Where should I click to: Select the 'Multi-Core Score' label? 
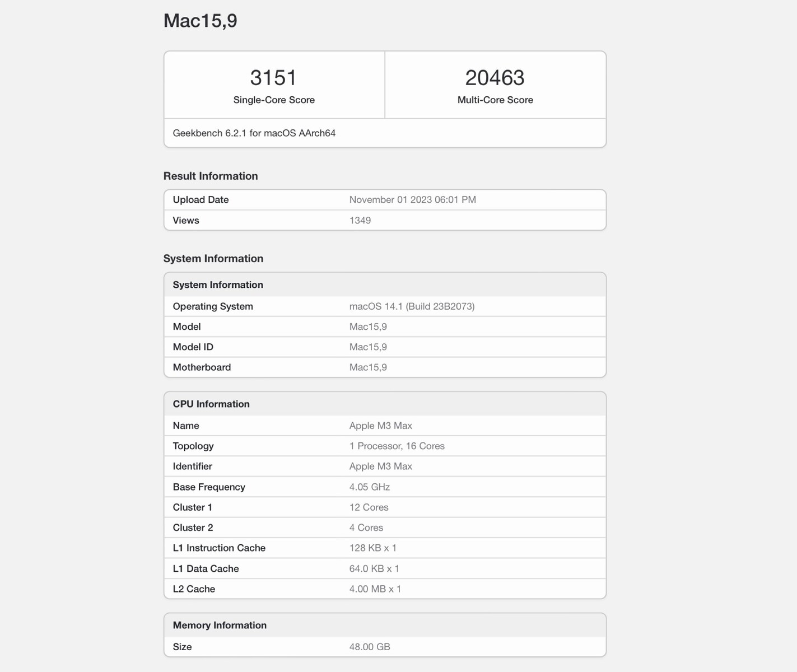[495, 100]
